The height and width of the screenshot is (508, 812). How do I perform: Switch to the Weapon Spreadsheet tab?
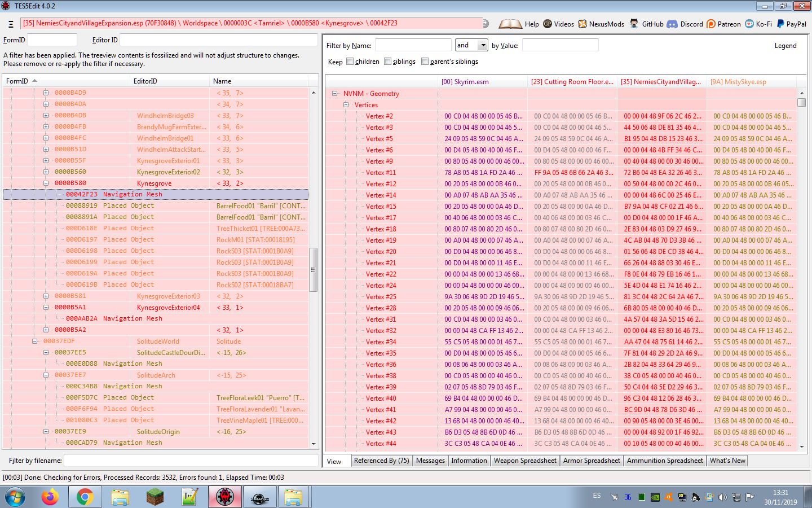525,461
